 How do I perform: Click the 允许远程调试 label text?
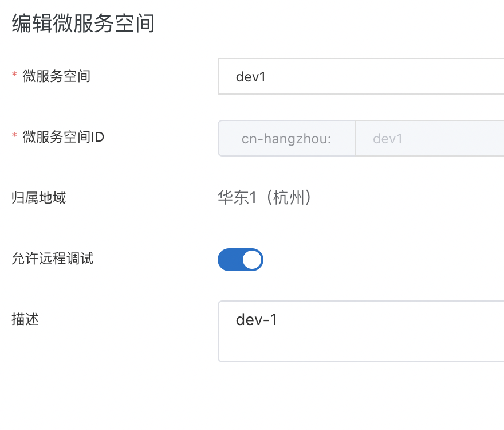pos(52,259)
